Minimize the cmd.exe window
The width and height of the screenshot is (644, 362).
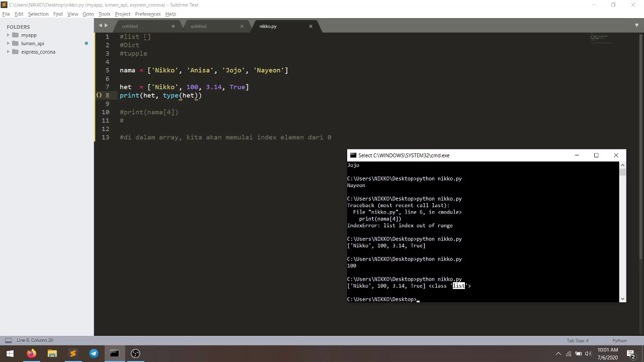coord(577,155)
